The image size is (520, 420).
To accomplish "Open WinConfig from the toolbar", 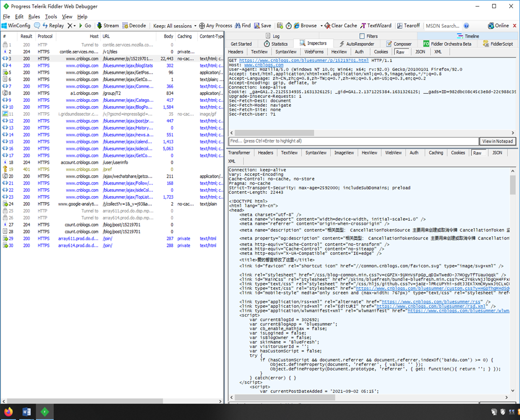I will (x=16, y=26).
